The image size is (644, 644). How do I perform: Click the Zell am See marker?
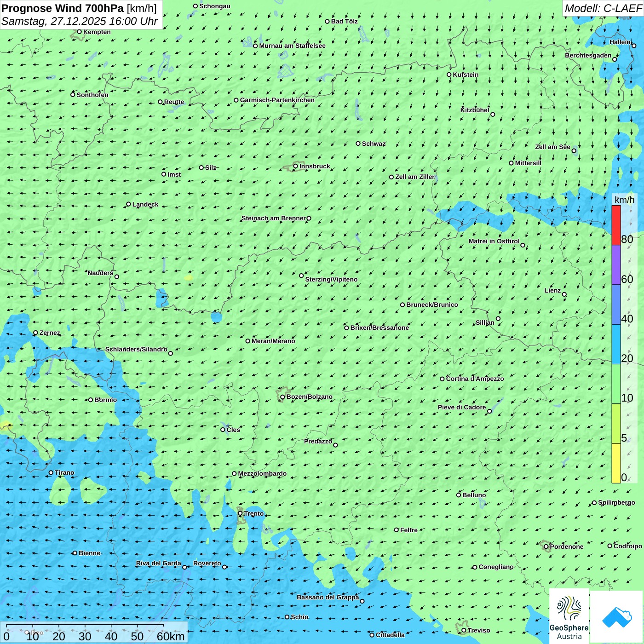point(574,150)
